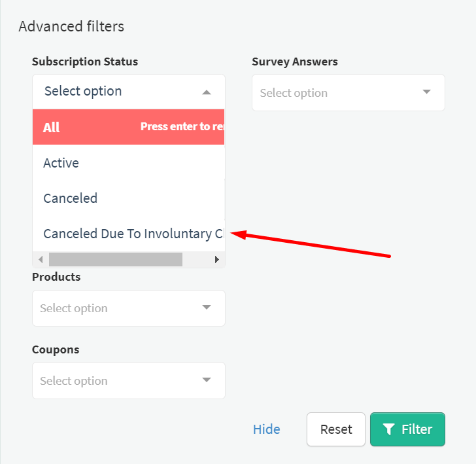Click the scrollbar right arrow
Image resolution: width=476 pixels, height=464 pixels.
(x=217, y=260)
